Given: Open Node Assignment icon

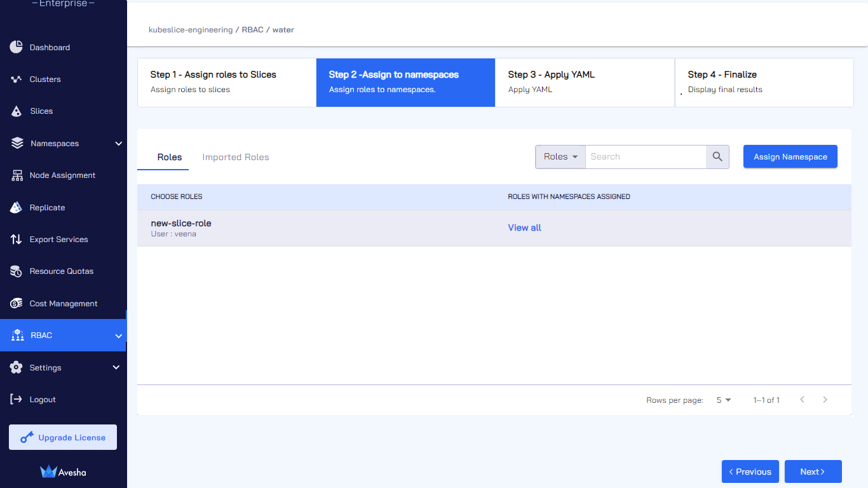Looking at the screenshot, I should pos(17,175).
